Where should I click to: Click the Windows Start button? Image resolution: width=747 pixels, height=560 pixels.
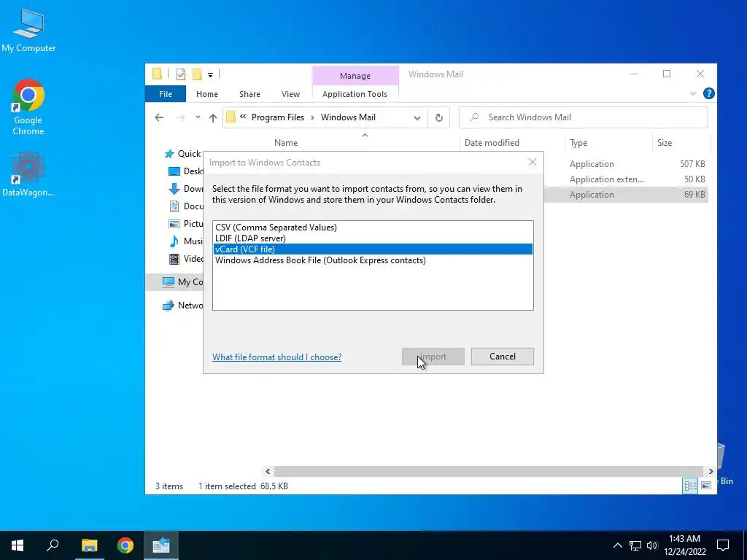[18, 545]
